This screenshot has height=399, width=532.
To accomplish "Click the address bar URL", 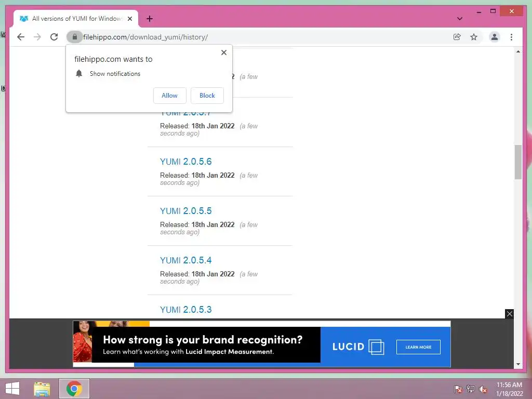I will (x=145, y=37).
